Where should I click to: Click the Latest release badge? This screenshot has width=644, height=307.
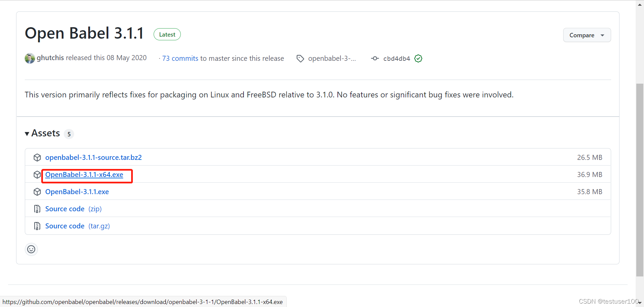pos(167,34)
